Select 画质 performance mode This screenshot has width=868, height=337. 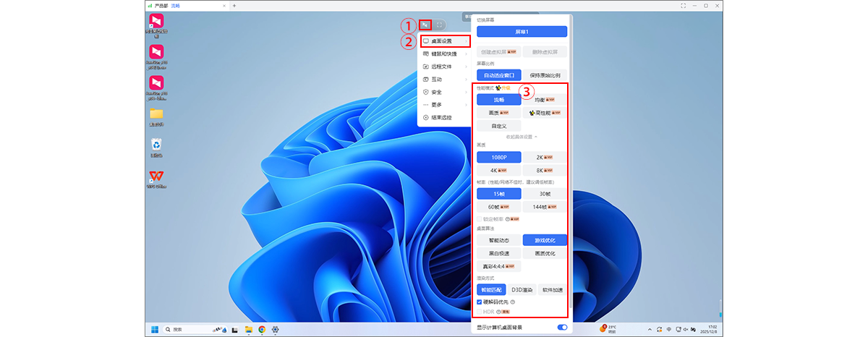(x=498, y=113)
